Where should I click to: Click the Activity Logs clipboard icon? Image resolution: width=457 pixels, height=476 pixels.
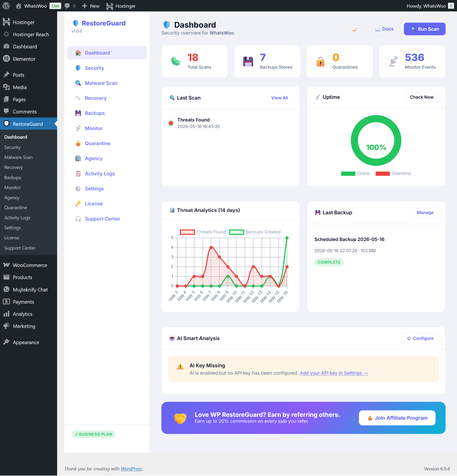[x=78, y=174]
